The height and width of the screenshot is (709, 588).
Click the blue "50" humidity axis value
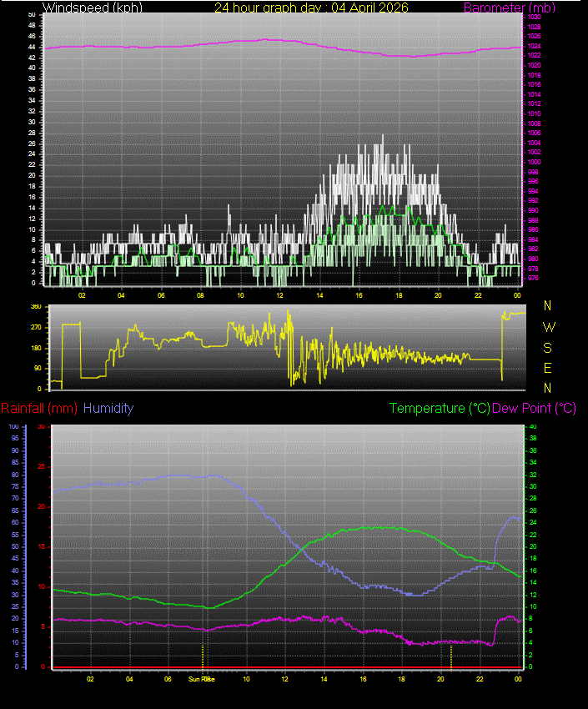[15, 546]
